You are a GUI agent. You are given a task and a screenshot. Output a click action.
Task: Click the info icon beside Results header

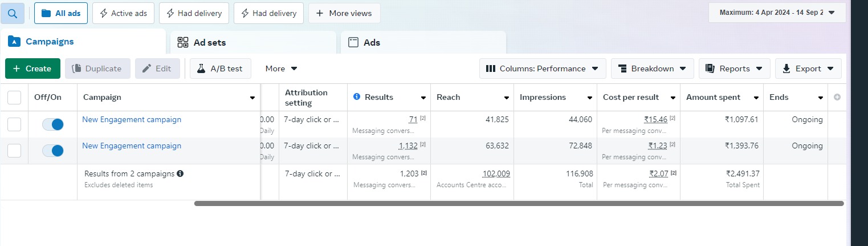point(357,97)
